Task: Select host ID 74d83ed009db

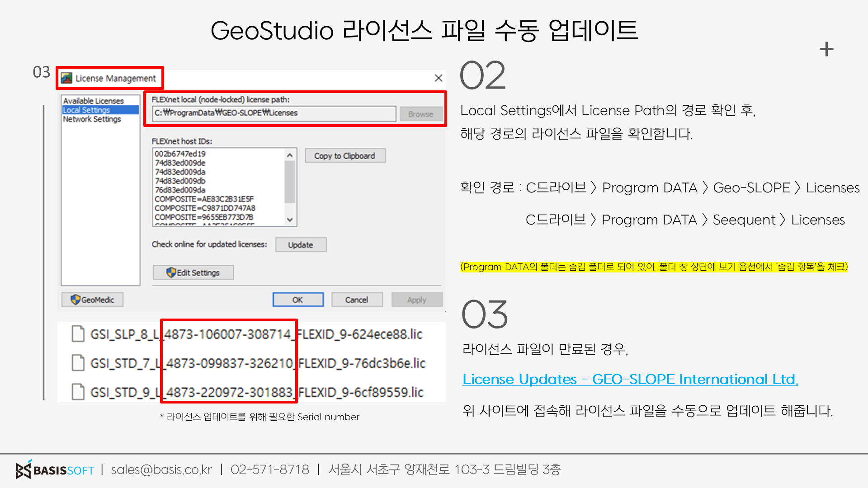Action: pyautogui.click(x=180, y=181)
